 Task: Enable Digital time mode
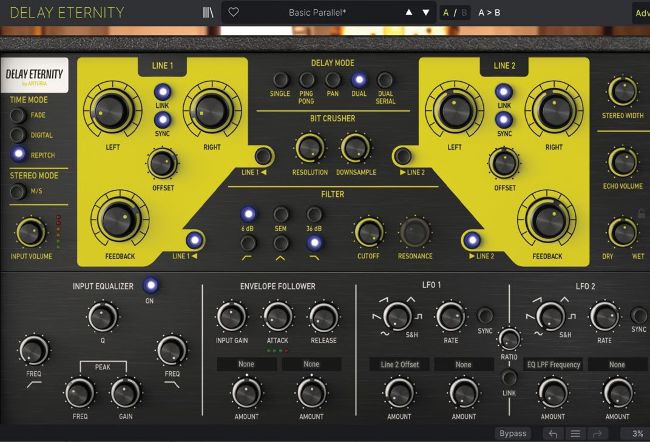18,135
